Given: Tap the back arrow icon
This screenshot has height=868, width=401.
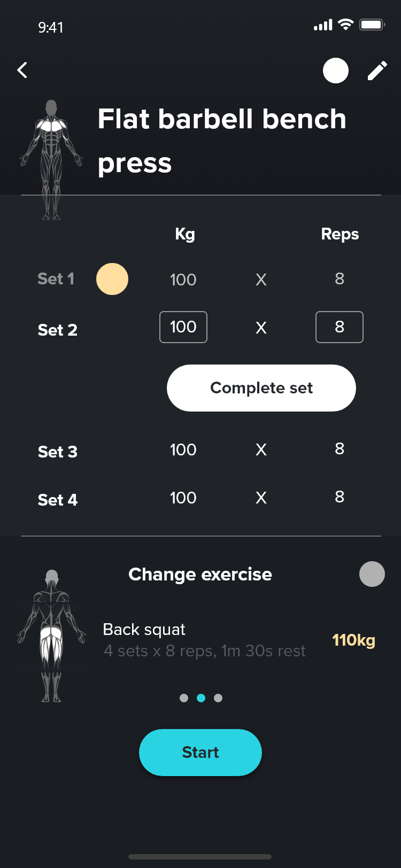Looking at the screenshot, I should click(22, 70).
